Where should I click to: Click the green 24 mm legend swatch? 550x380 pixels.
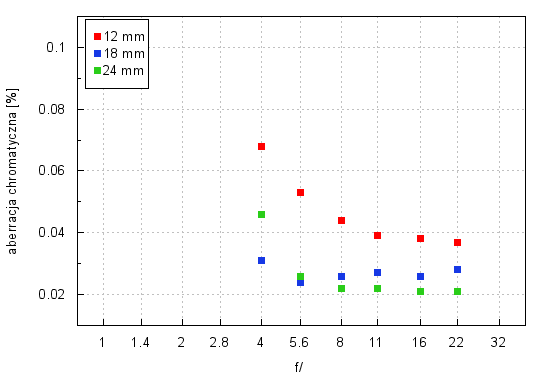[98, 71]
